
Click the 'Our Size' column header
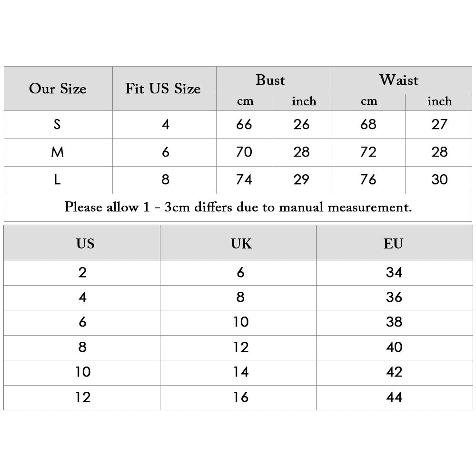58,89
